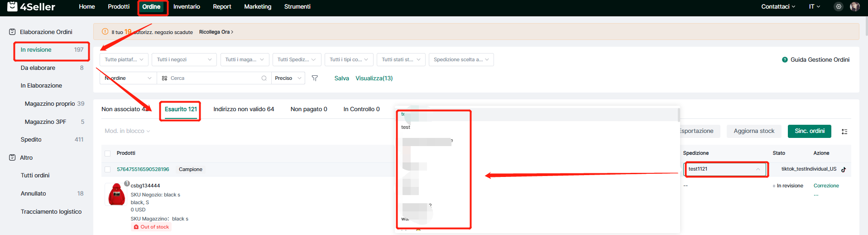
Task: Click the filter funnel icon
Action: 315,78
